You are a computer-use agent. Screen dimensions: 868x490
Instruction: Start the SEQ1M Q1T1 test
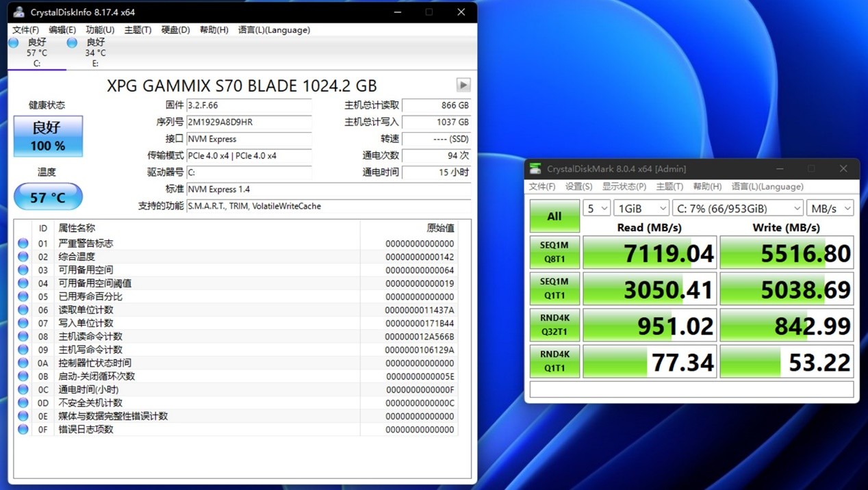click(x=554, y=289)
